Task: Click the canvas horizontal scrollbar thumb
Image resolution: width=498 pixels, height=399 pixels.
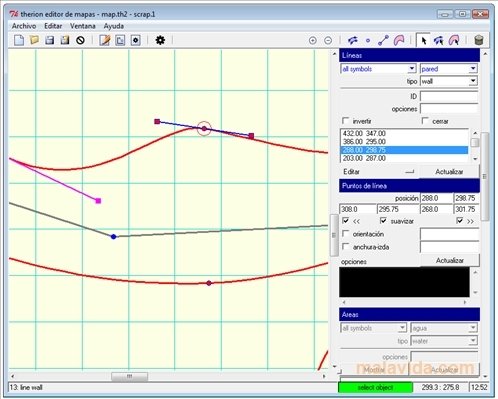Action: pyautogui.click(x=129, y=376)
